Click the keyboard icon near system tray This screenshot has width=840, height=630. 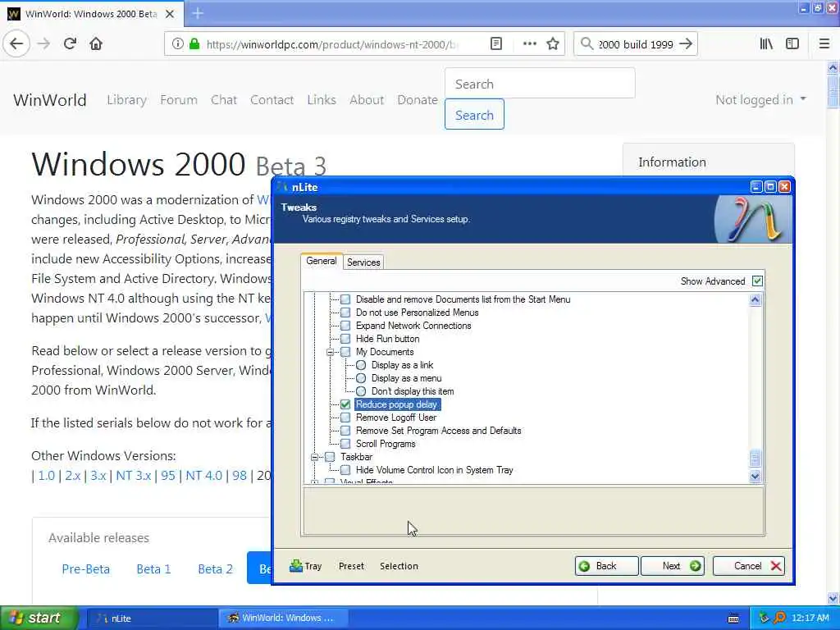tap(733, 619)
